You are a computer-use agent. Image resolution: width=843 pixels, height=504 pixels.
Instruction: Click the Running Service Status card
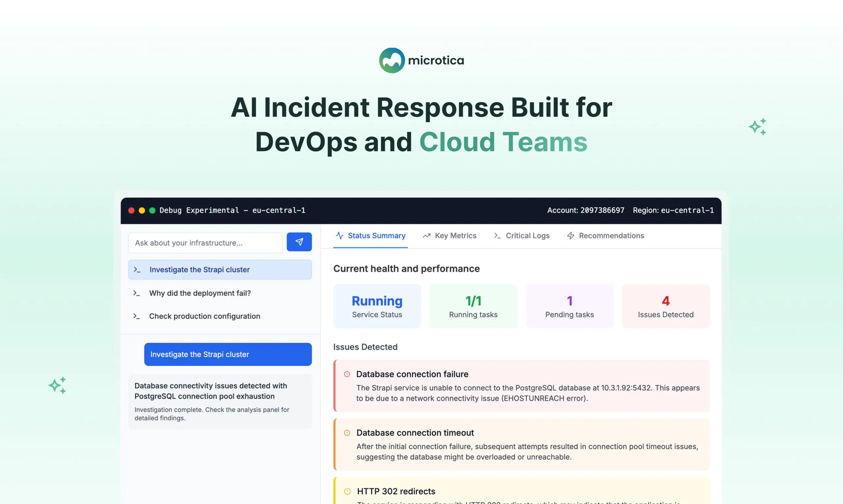pos(377,306)
